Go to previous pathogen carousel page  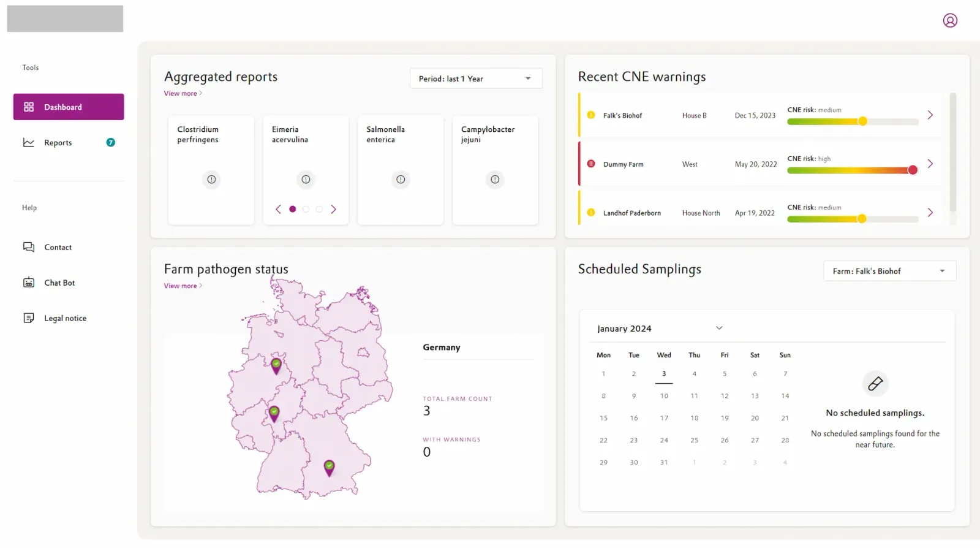point(278,209)
